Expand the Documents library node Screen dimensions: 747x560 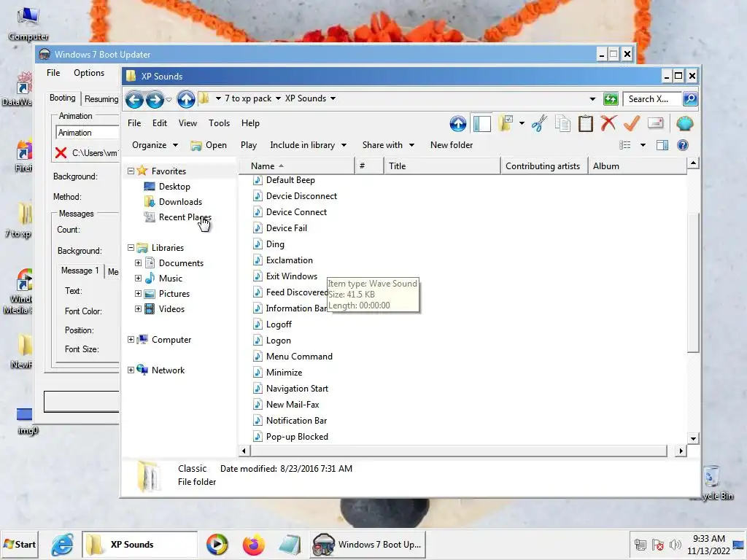point(138,262)
